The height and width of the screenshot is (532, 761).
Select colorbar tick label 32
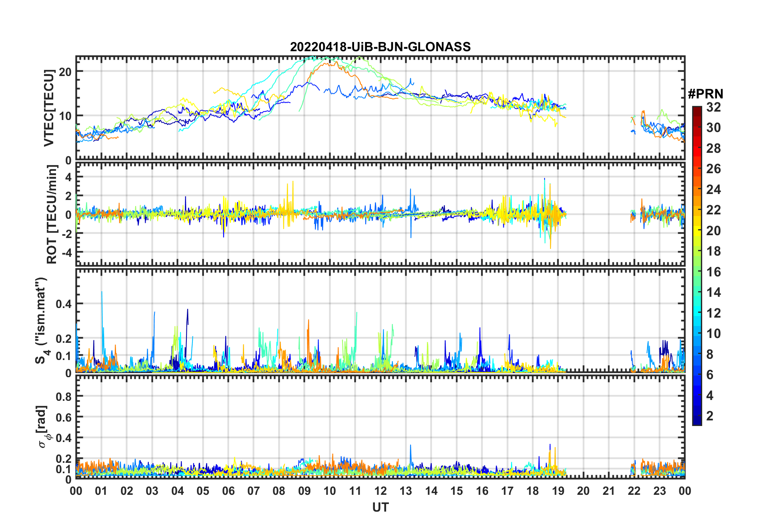pos(714,107)
